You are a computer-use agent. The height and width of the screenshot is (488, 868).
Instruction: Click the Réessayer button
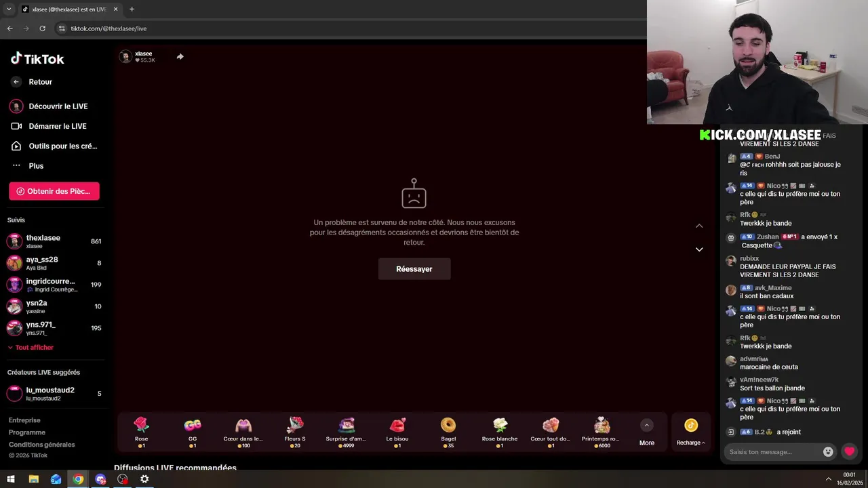point(414,269)
